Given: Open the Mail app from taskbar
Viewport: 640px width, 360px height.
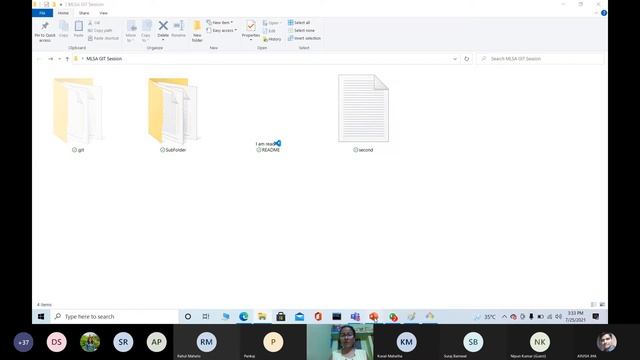Looking at the screenshot, I should coord(300,316).
